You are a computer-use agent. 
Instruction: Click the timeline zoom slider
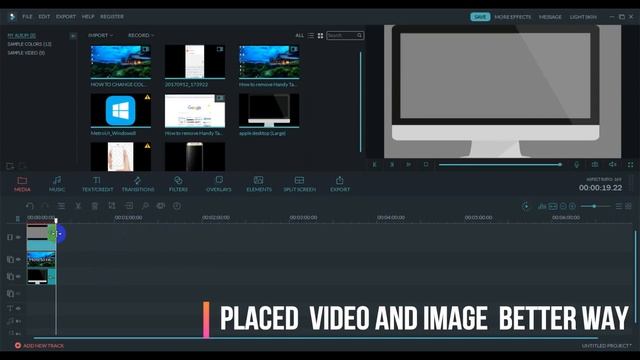[595, 206]
